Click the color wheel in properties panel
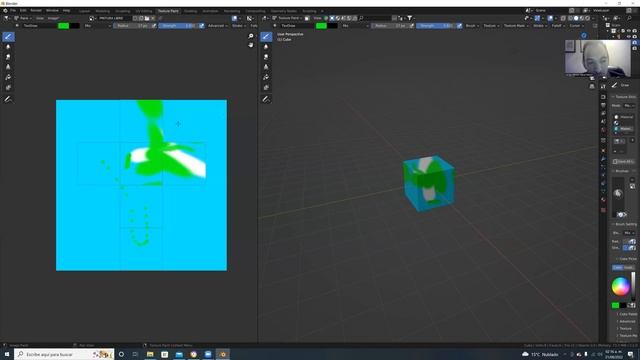The height and width of the screenshot is (360, 640). (x=620, y=286)
